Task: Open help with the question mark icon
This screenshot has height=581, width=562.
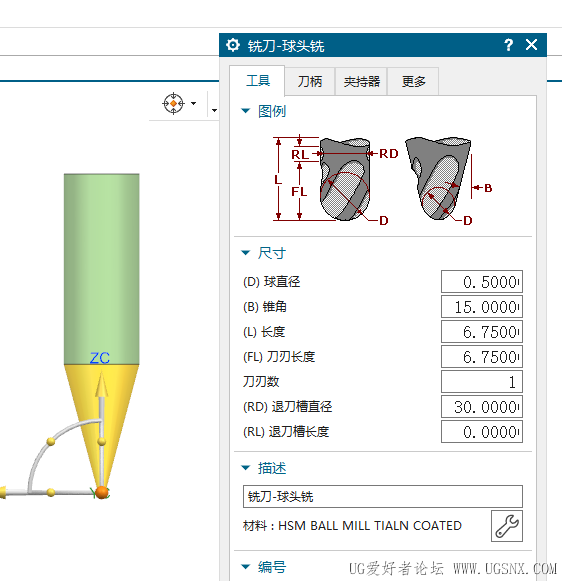Action: click(x=509, y=45)
